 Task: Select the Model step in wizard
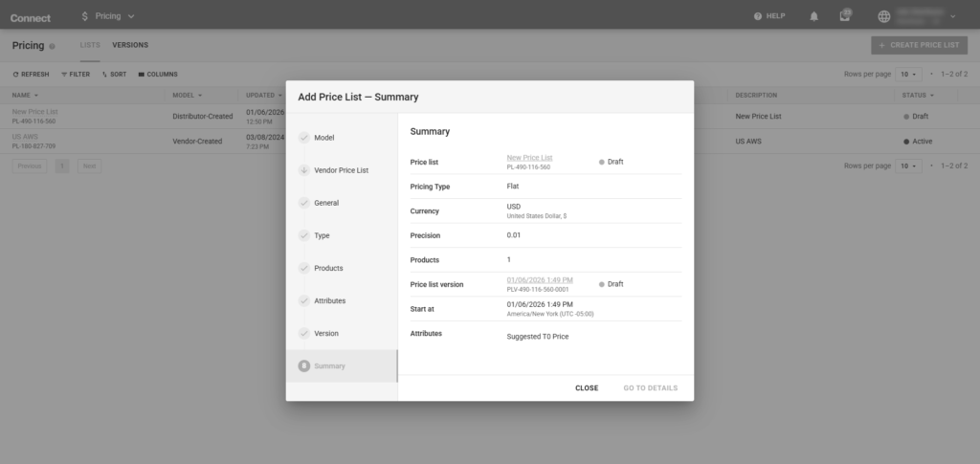pyautogui.click(x=324, y=138)
